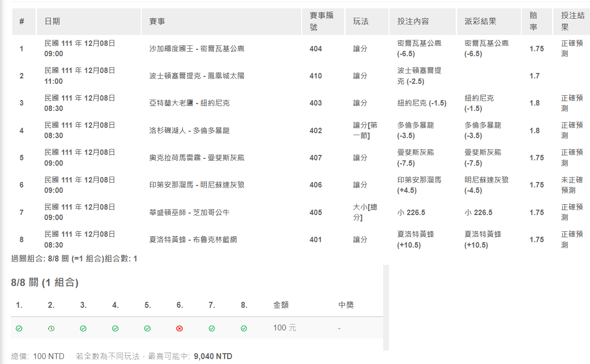Click bet content 紐約尼克 (-1.5)
This screenshot has height=364, width=590.
coord(422,103)
